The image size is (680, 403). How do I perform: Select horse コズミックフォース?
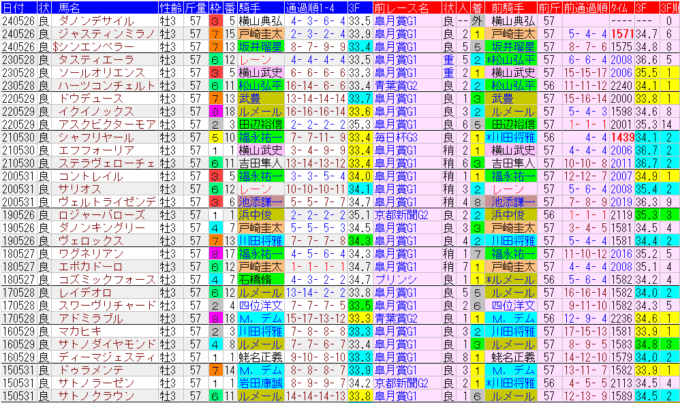tap(106, 279)
